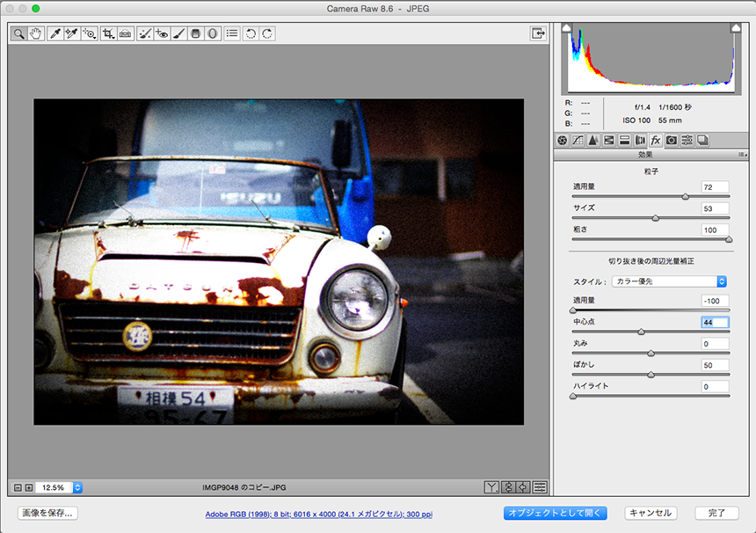Open Camera Raw preferences list icon
Screen dimensions: 756x533
click(232, 33)
